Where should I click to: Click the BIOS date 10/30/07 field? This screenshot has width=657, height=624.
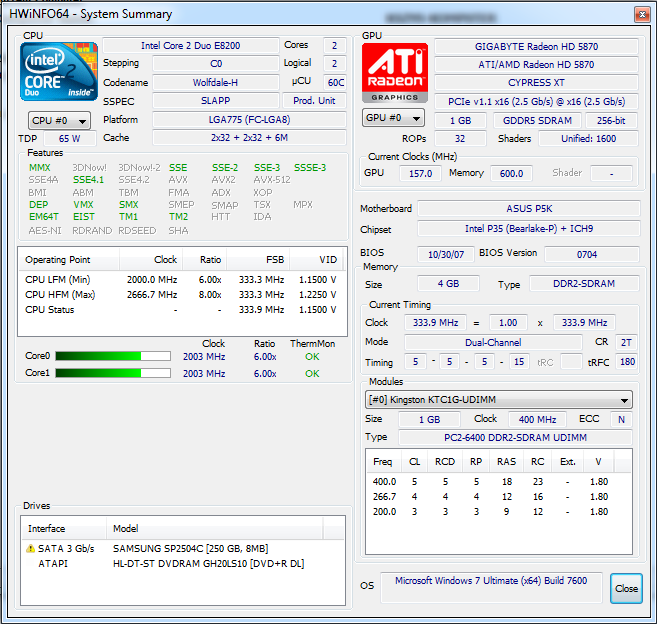[446, 255]
